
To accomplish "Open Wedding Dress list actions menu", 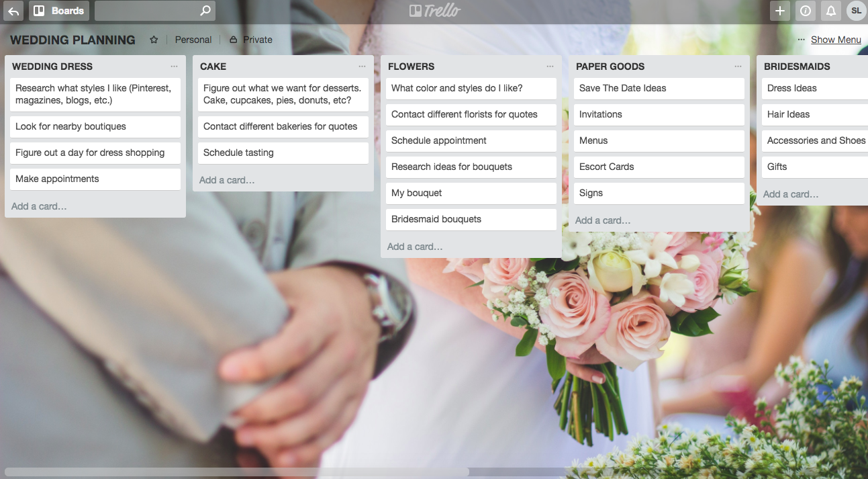I will pyautogui.click(x=175, y=67).
